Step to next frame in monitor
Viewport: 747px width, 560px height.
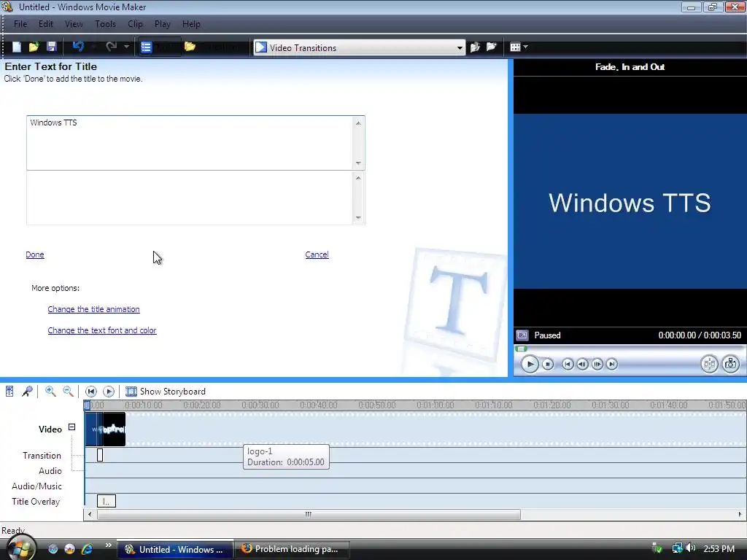[597, 365]
